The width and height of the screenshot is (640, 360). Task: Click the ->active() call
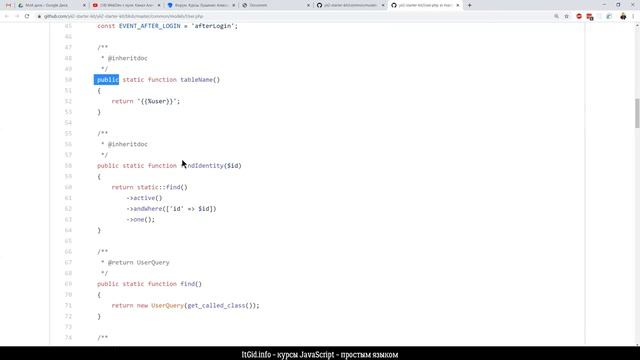(x=144, y=198)
